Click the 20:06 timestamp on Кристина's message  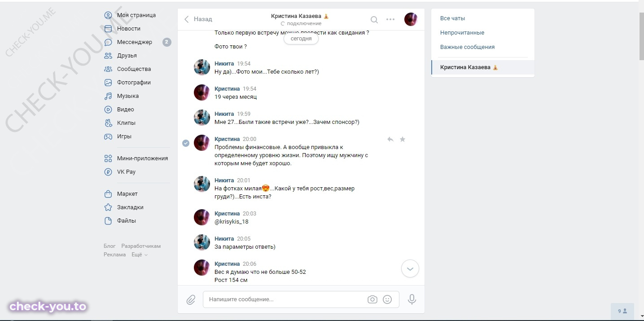[250, 264]
